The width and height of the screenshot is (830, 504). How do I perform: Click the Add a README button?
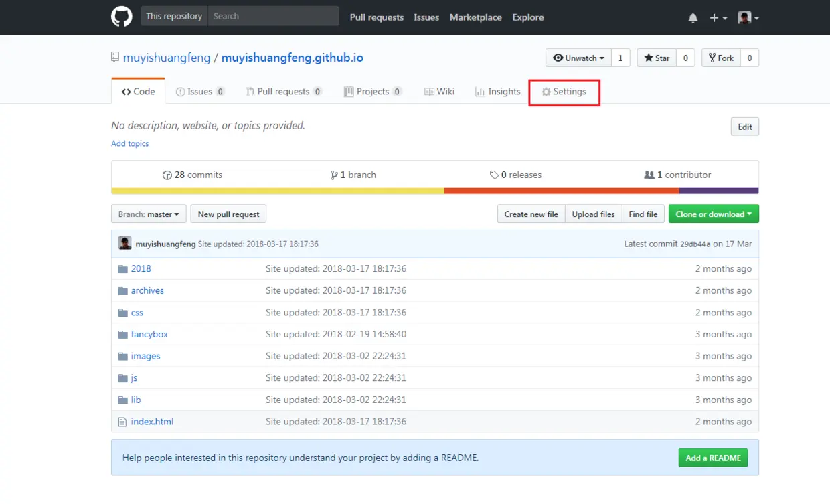coord(713,458)
